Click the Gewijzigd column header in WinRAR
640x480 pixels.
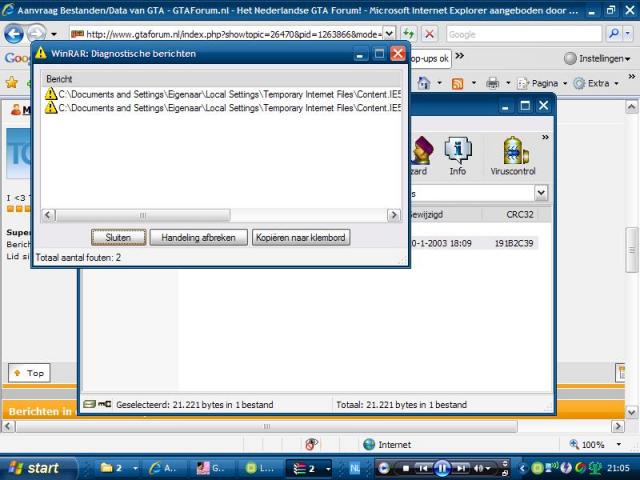[x=446, y=215]
